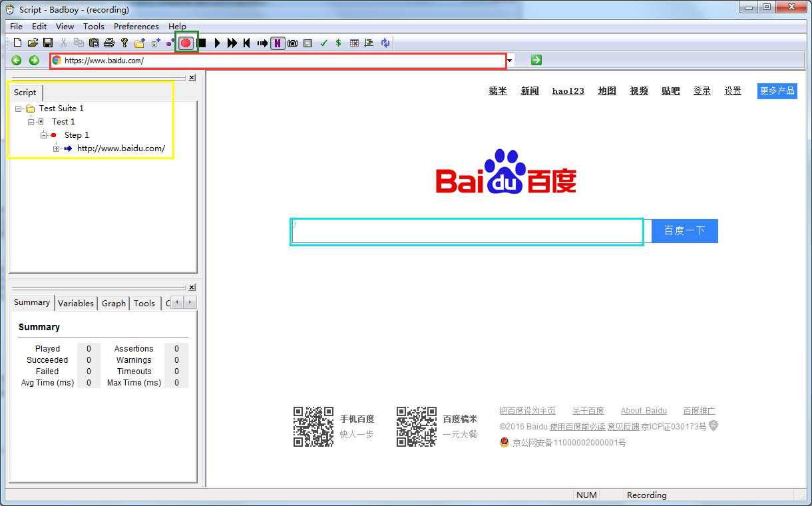This screenshot has height=506, width=812.
Task: Click the dollar sign variable icon
Action: [x=338, y=43]
